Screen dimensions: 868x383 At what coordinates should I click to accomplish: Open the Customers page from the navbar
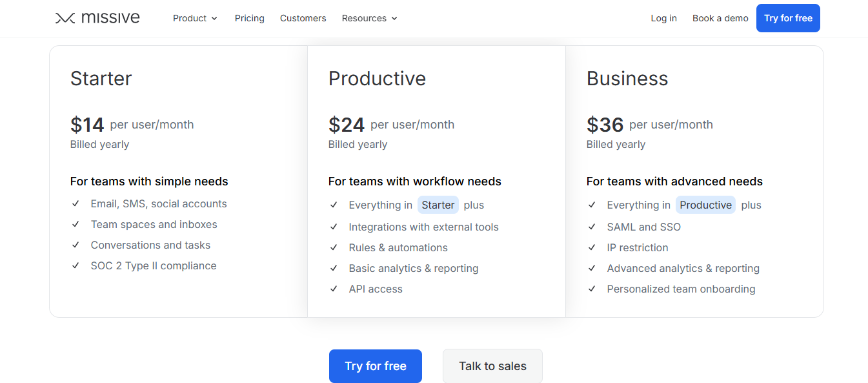tap(303, 18)
